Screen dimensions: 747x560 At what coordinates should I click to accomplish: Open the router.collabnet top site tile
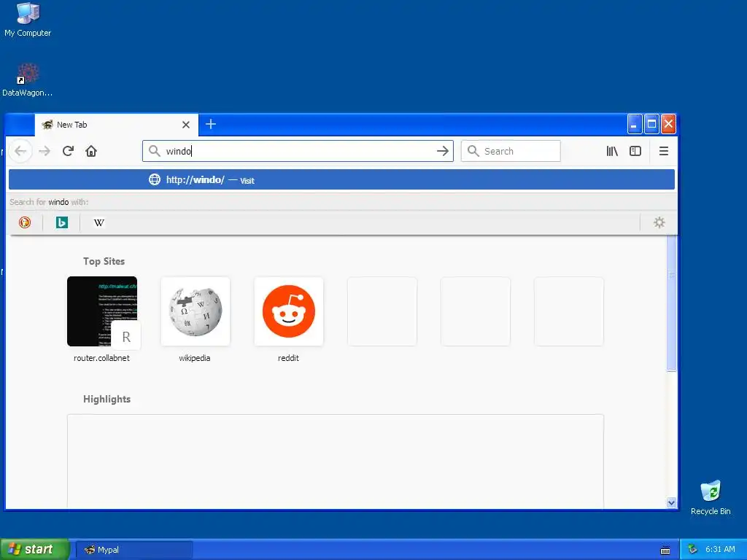click(x=102, y=311)
